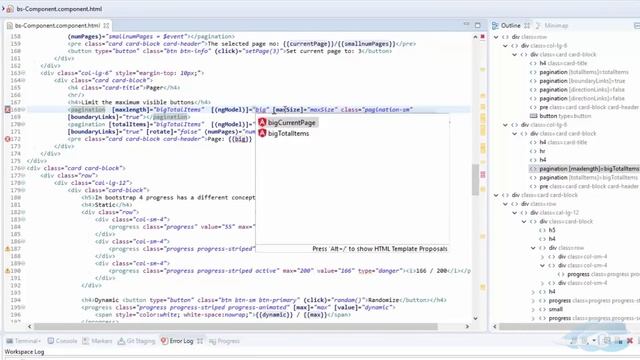Viewport: 640px width, 360px height.
Task: Click the red delete log icon
Action: point(630,340)
